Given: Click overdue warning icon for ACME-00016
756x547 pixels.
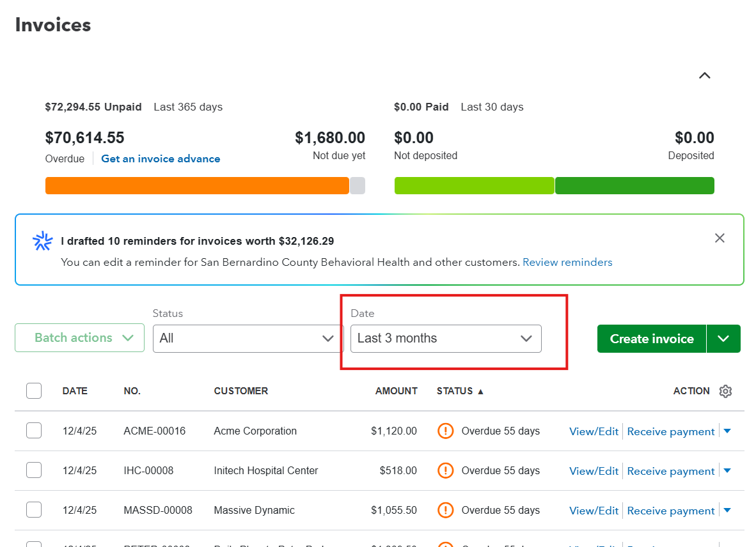Looking at the screenshot, I should pos(445,431).
